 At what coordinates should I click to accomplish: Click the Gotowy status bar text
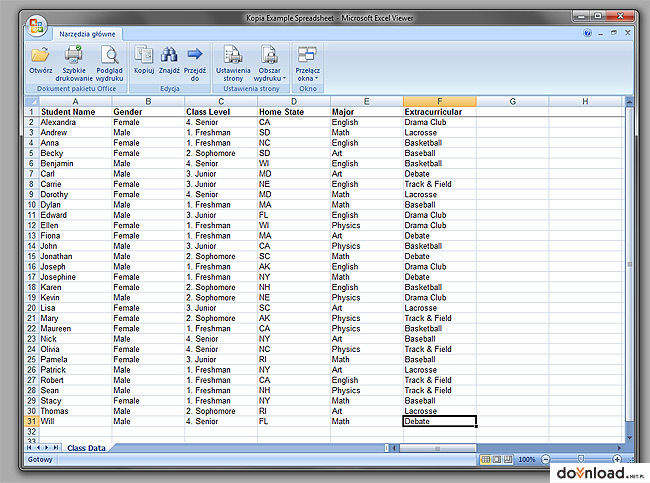(x=40, y=459)
